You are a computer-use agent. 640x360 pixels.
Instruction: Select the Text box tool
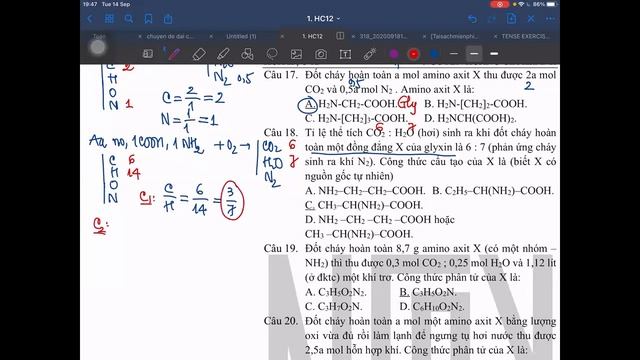tap(345, 54)
